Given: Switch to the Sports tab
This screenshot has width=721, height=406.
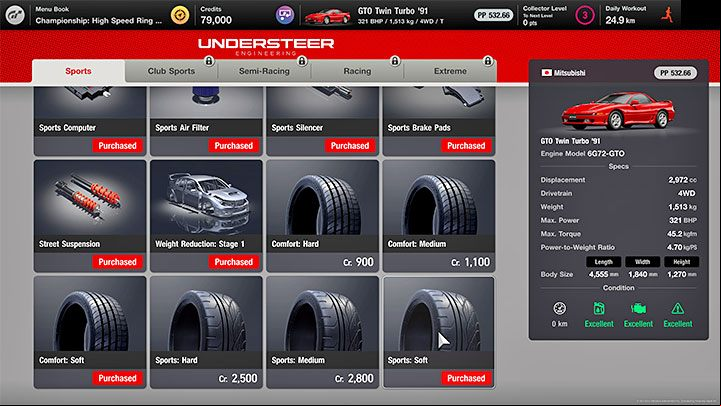Looking at the screenshot, I should point(78,71).
